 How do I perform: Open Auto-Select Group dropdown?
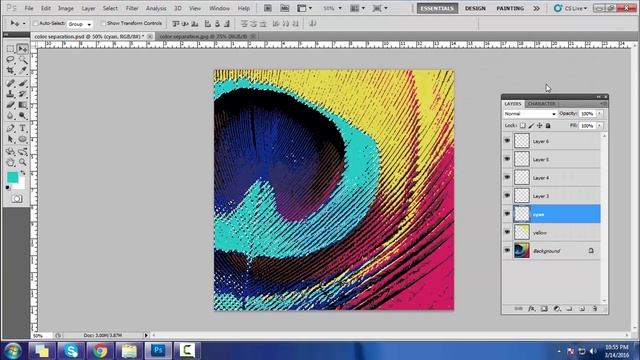[x=80, y=24]
